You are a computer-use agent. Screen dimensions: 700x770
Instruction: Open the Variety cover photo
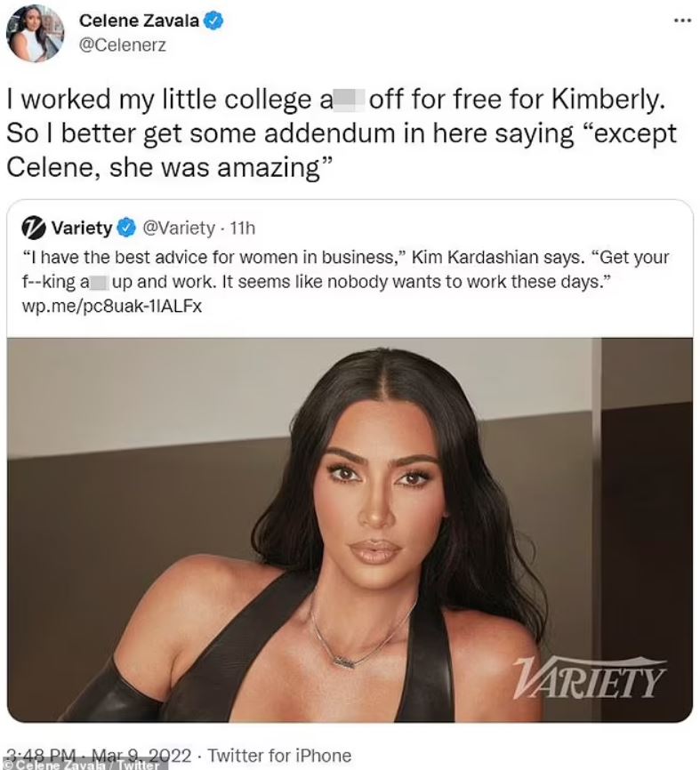pyautogui.click(x=350, y=529)
